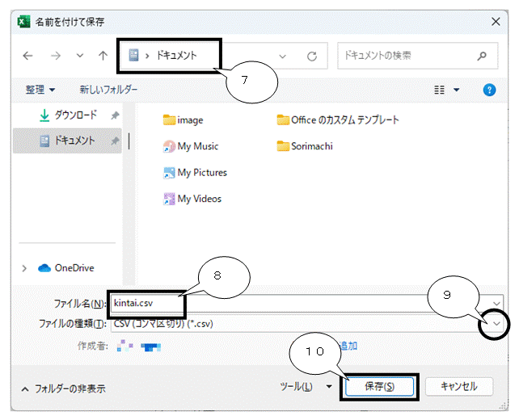
Task: Open the ファイルの種類 dropdown list
Action: click(x=496, y=323)
